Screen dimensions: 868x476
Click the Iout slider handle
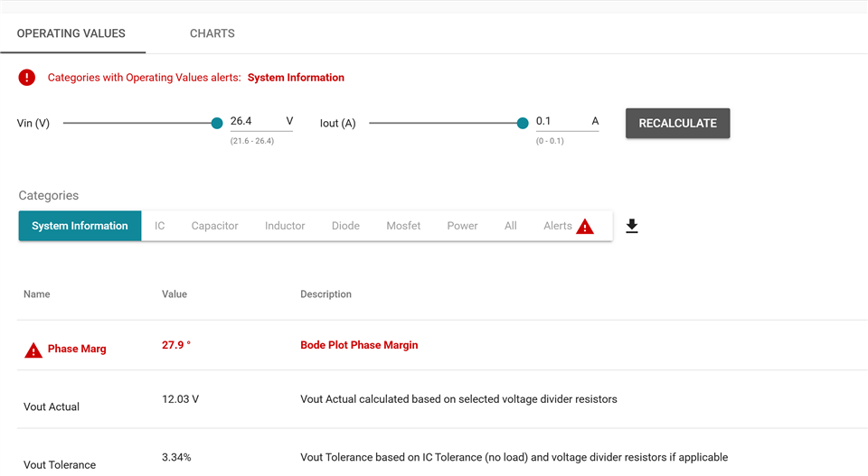point(523,124)
